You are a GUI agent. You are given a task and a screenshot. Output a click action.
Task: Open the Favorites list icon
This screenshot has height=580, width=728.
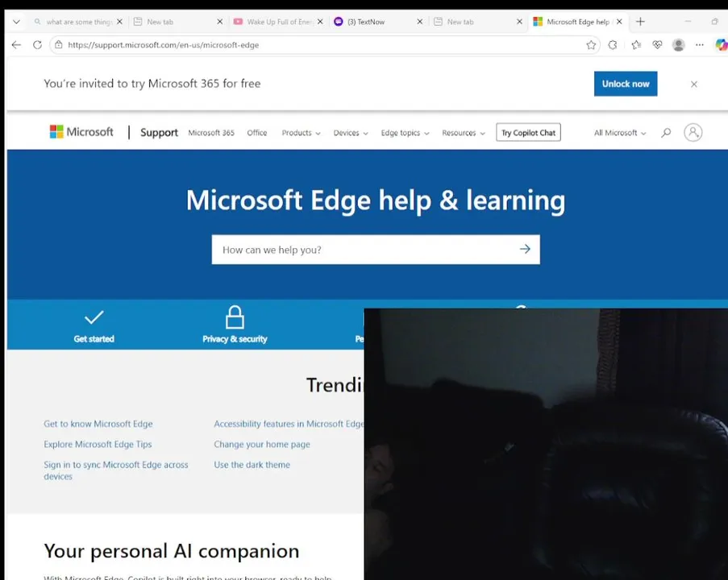[x=636, y=45]
